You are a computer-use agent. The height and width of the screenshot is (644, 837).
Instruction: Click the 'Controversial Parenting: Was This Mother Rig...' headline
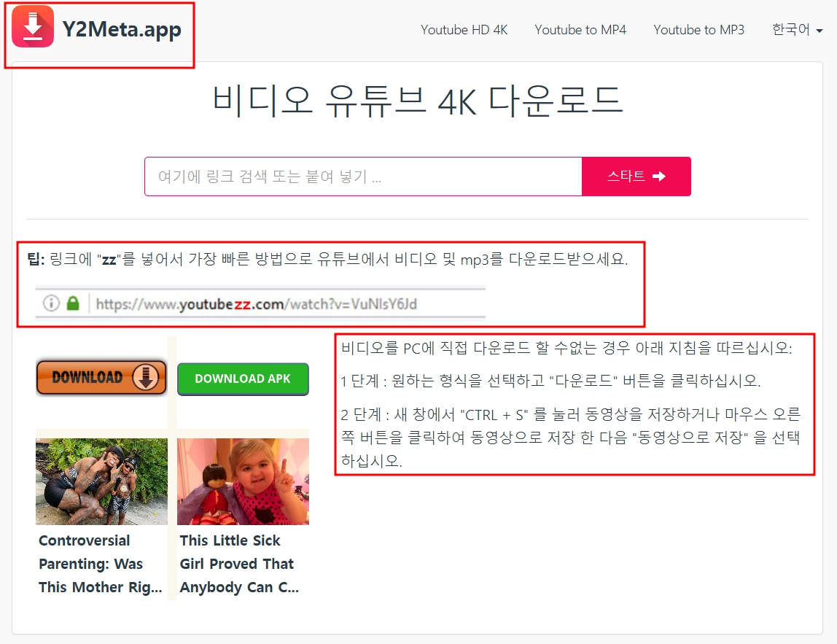point(101,564)
